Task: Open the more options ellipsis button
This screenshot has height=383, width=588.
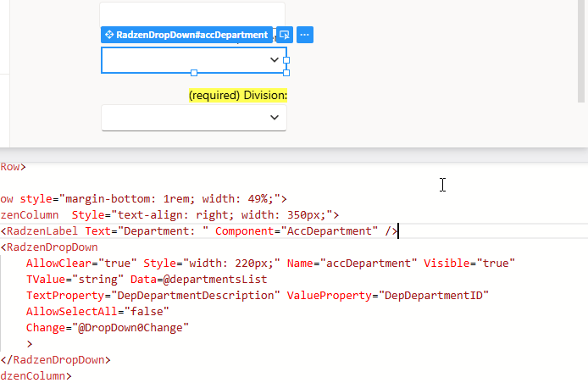Action: 305,35
